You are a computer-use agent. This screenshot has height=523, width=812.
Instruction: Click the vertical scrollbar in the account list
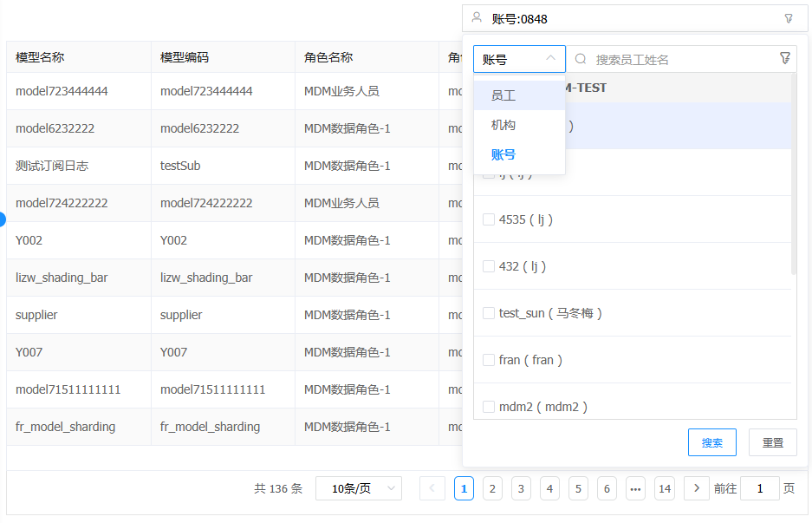coord(793,173)
